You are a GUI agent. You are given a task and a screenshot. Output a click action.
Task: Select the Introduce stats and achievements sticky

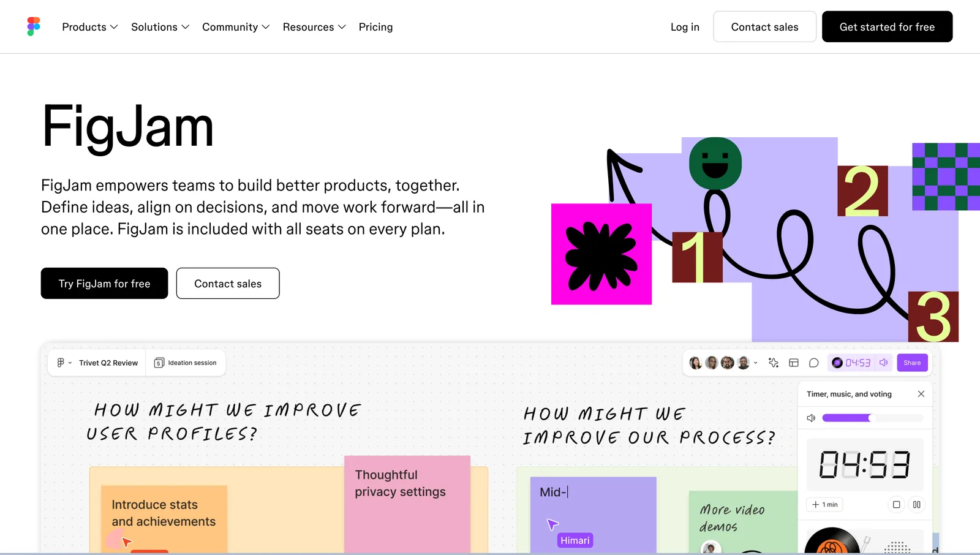coord(164,518)
